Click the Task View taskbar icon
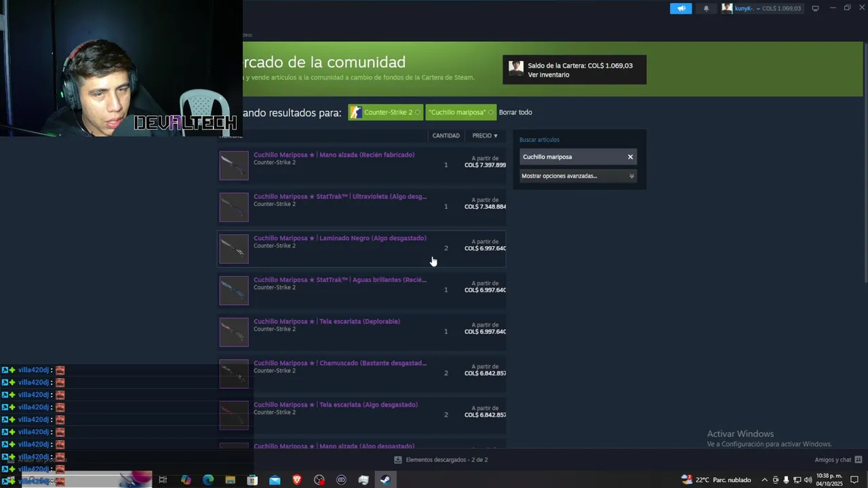The width and height of the screenshot is (868, 488). click(x=163, y=480)
